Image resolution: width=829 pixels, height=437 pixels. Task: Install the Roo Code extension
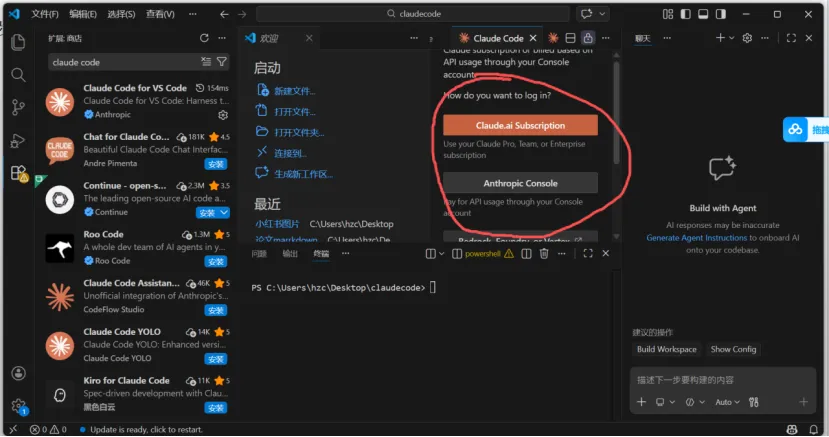[x=216, y=262]
